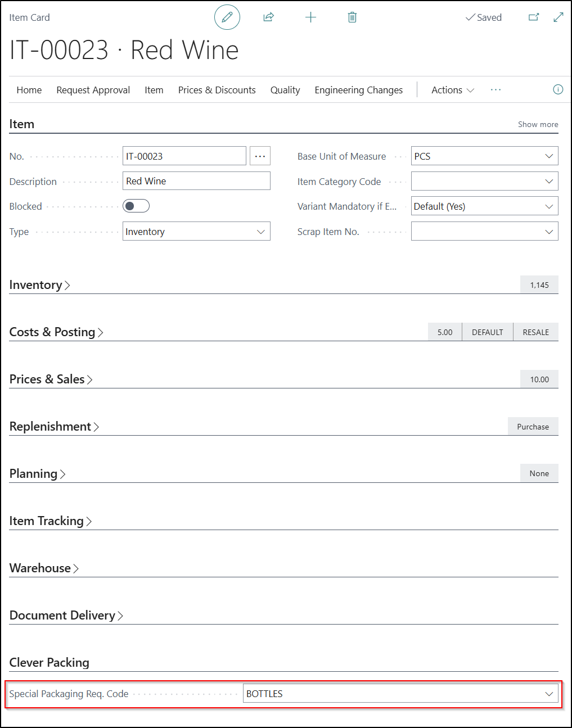The width and height of the screenshot is (572, 728).
Task: Open the Engineering Changes menu
Action: pos(358,90)
